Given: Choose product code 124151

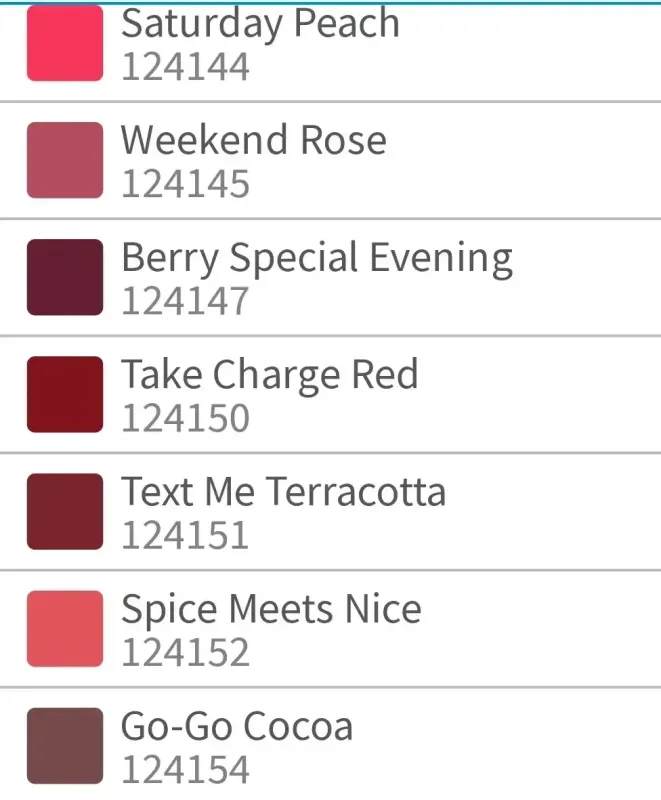Looking at the screenshot, I should [x=185, y=535].
